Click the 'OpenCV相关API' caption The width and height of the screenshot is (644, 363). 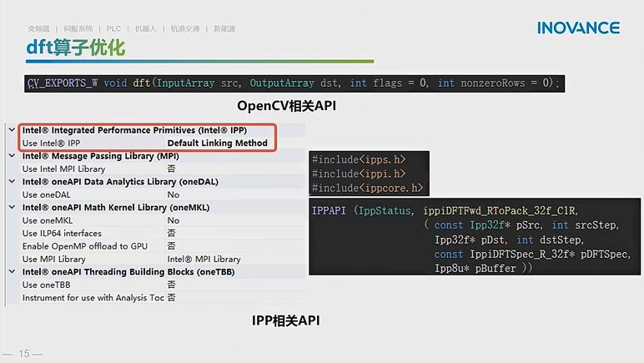point(286,106)
